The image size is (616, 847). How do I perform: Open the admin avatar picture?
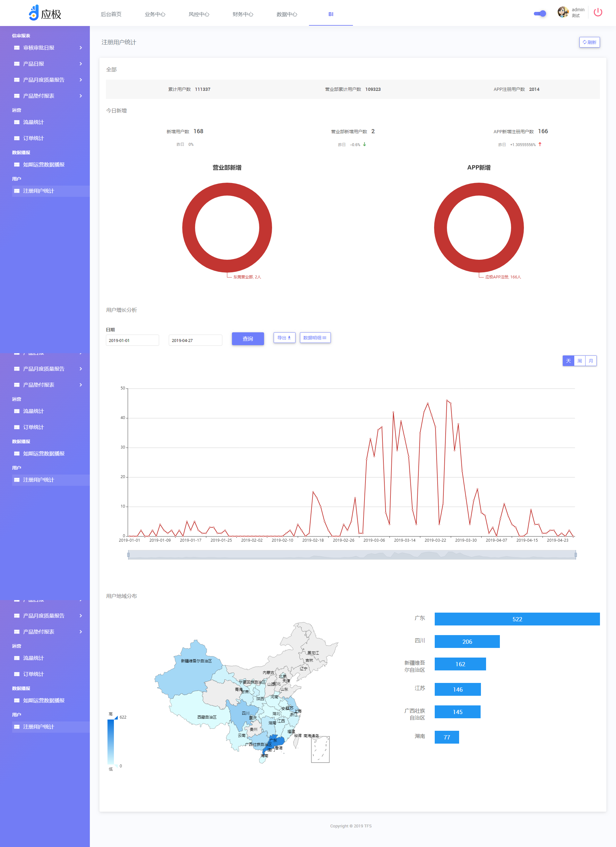563,12
